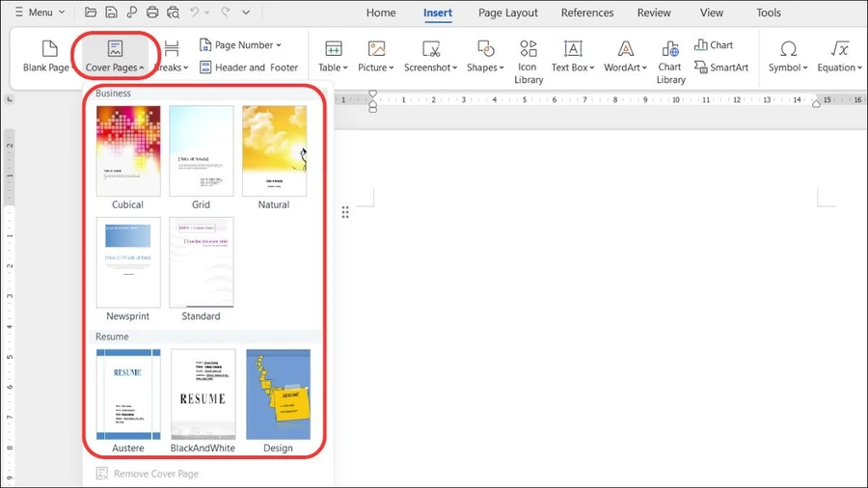Choose the Grid cover page thumbnail
This screenshot has width=868, height=488.
point(201,150)
